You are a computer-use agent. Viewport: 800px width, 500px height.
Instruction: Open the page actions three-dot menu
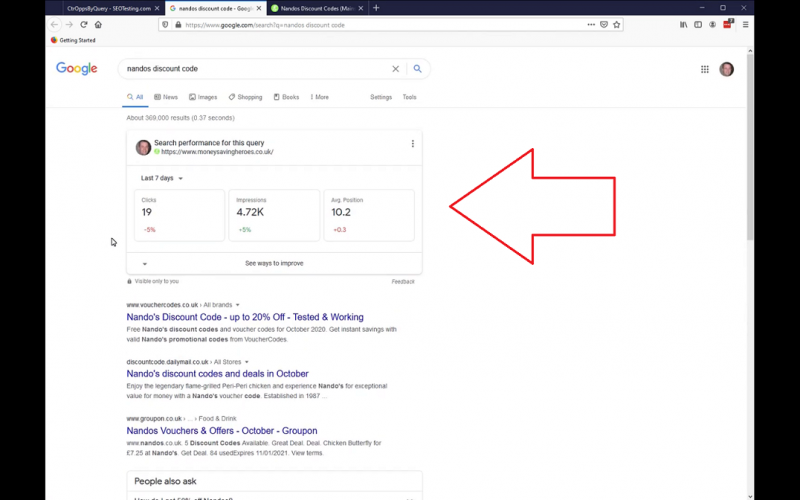point(591,24)
